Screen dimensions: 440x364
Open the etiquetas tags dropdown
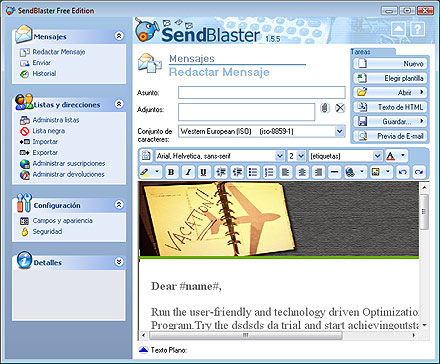pyautogui.click(x=377, y=156)
